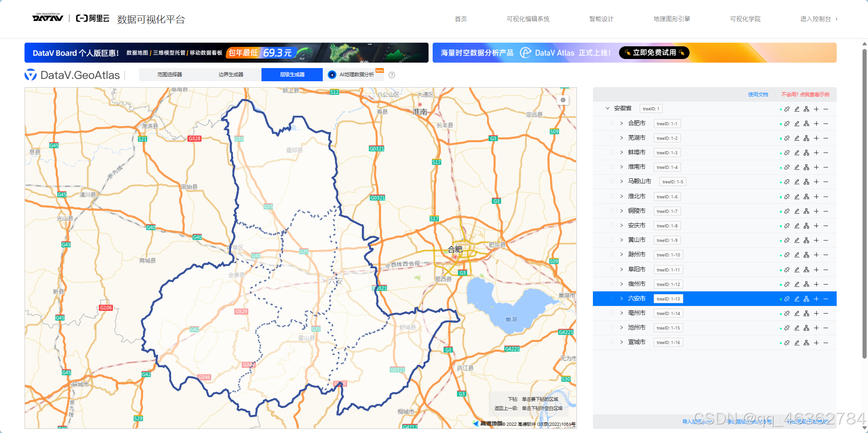
Task: Edit 宣城市 with the pencil icon
Action: (797, 343)
